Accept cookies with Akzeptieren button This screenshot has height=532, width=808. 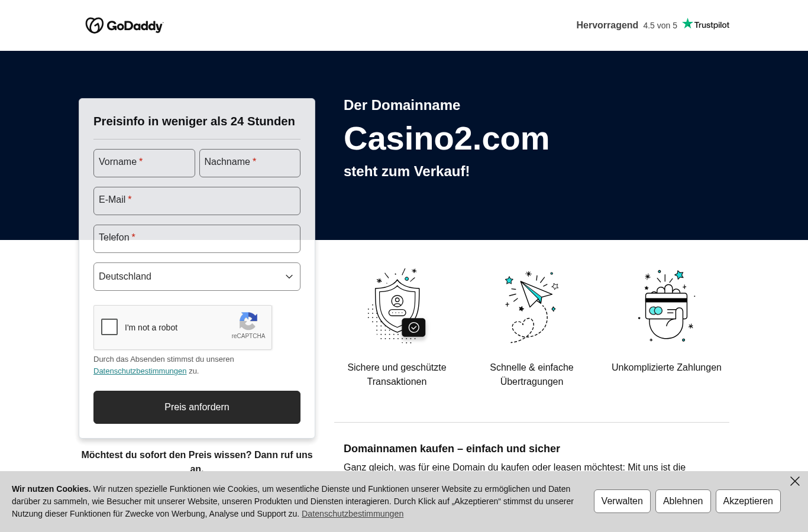[748, 501]
